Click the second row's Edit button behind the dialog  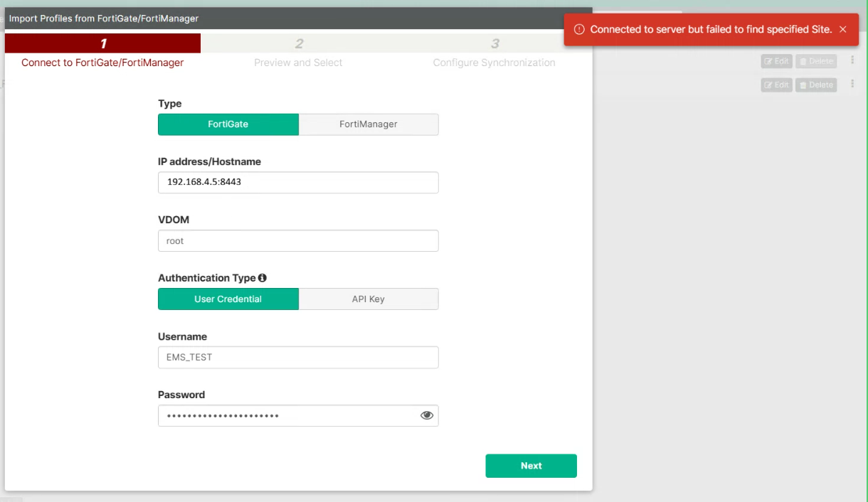pos(777,85)
